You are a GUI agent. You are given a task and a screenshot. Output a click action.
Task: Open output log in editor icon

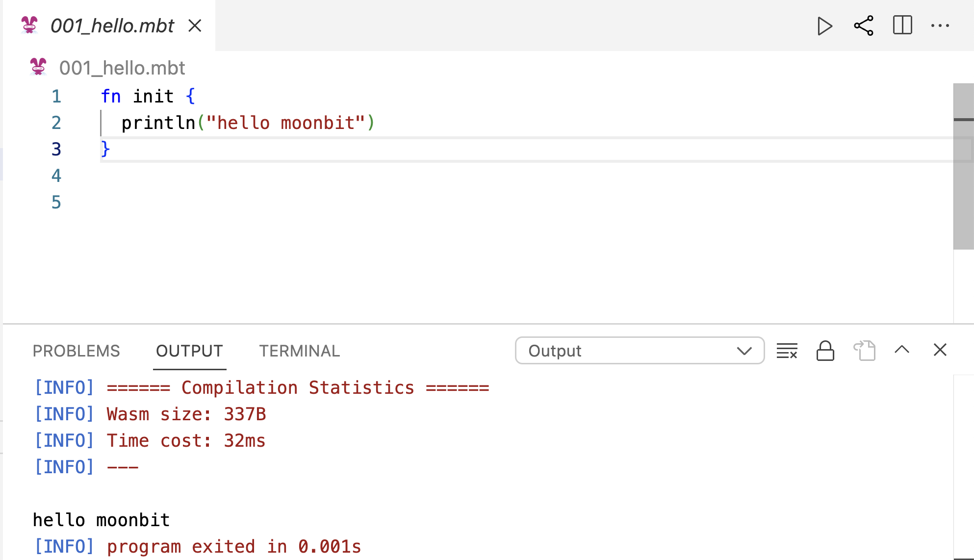point(864,351)
